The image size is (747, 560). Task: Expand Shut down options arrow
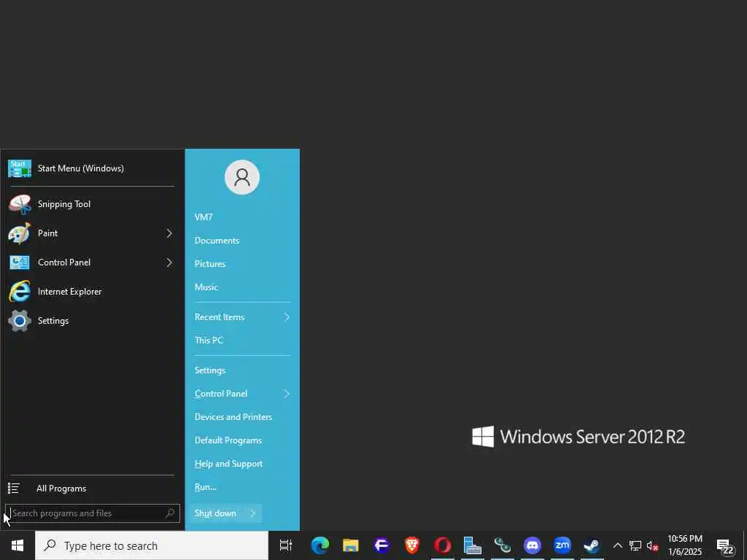pos(253,513)
